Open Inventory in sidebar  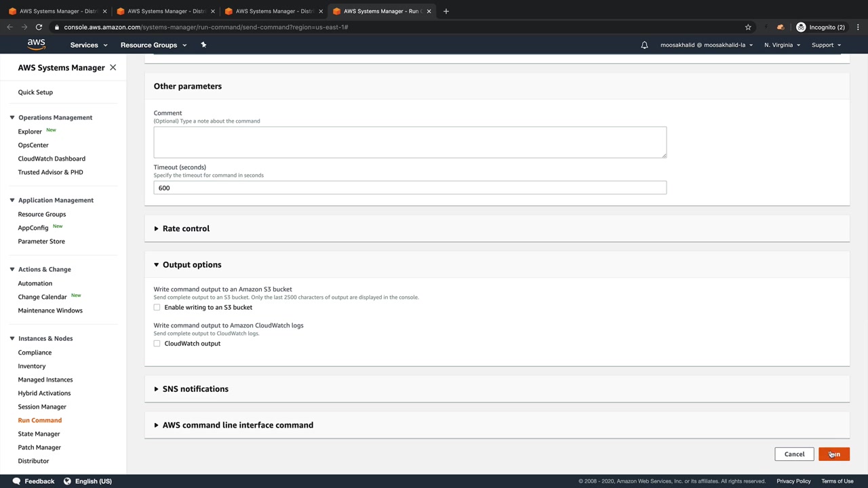[32, 366]
